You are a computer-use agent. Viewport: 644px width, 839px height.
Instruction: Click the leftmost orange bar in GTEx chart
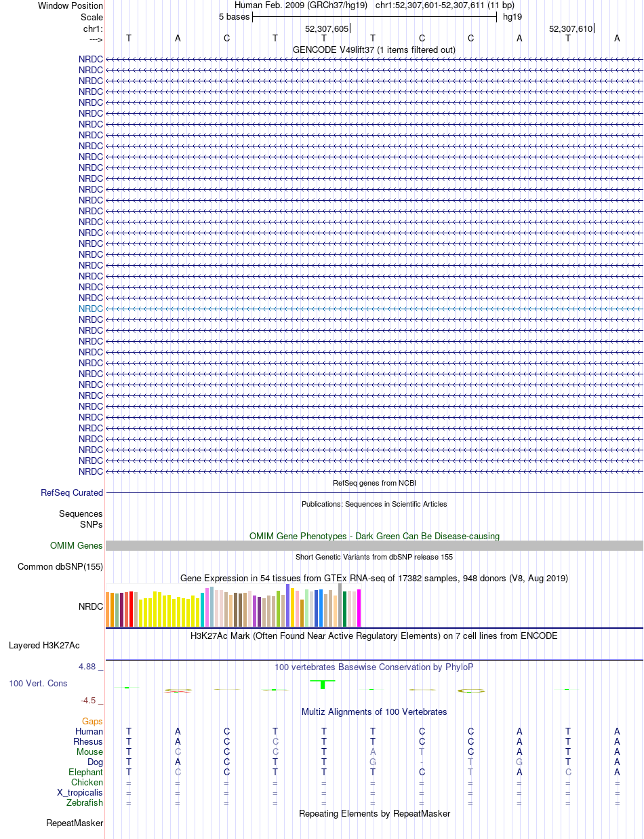click(x=108, y=609)
